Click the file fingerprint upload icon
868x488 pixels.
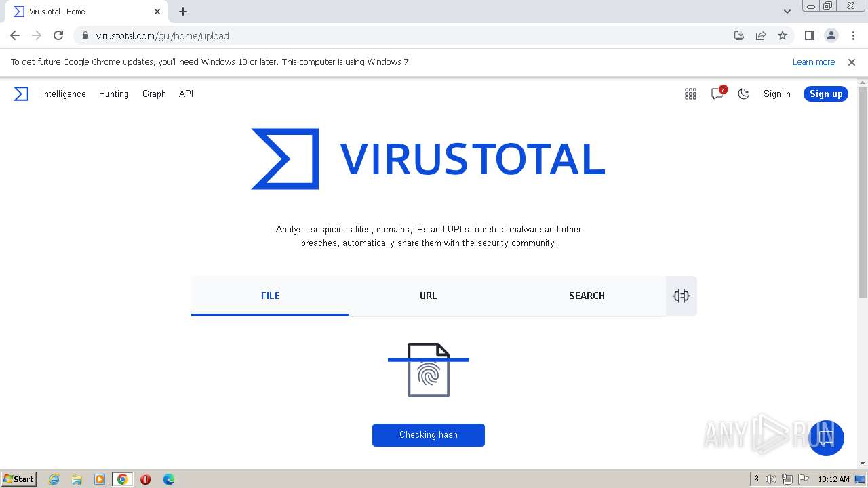tap(429, 370)
